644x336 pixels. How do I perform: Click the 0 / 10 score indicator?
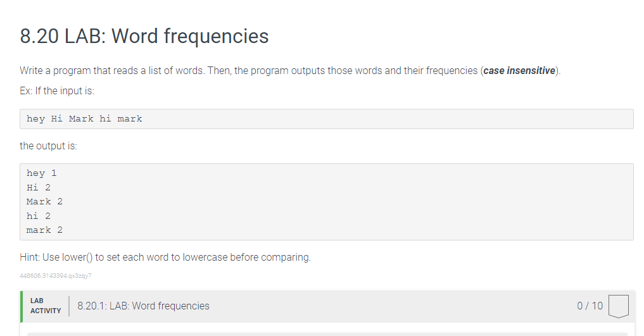pyautogui.click(x=590, y=306)
